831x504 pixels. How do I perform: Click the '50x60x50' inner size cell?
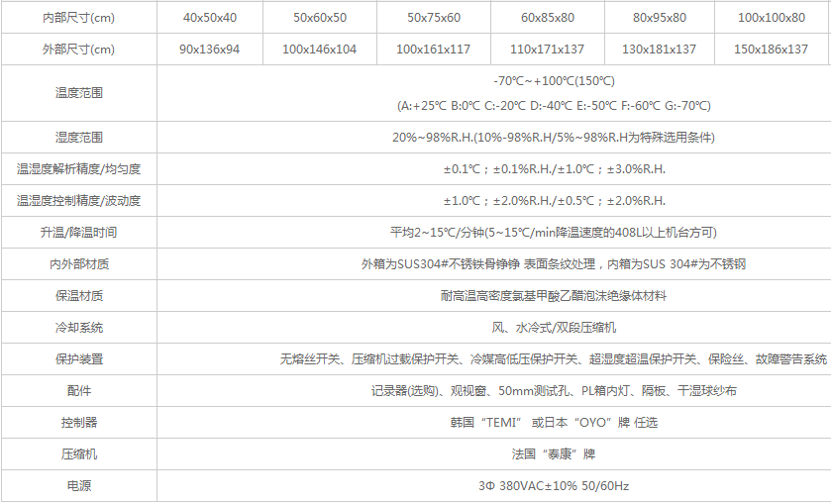pyautogui.click(x=320, y=18)
